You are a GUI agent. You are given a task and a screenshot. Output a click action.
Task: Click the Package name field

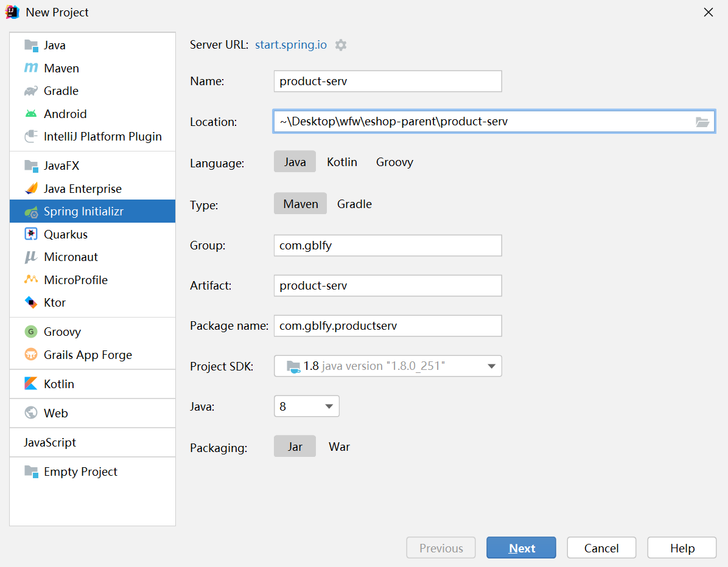tap(388, 325)
